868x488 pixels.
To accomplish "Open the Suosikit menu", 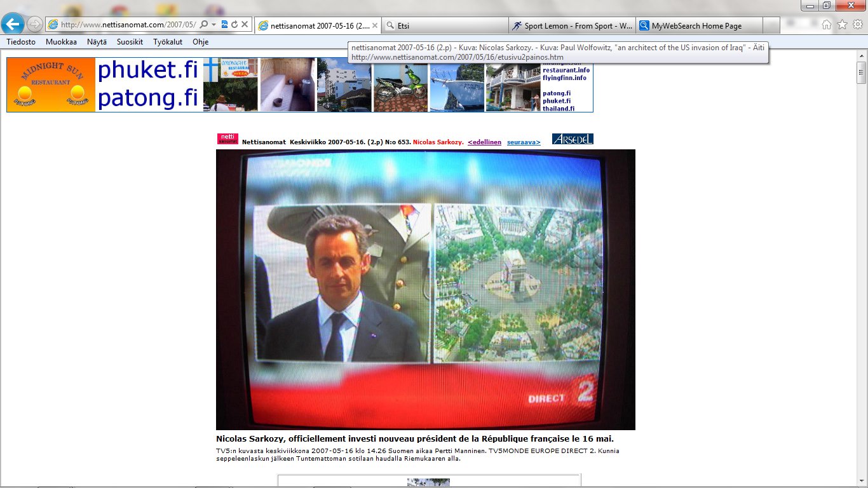I will click(130, 42).
